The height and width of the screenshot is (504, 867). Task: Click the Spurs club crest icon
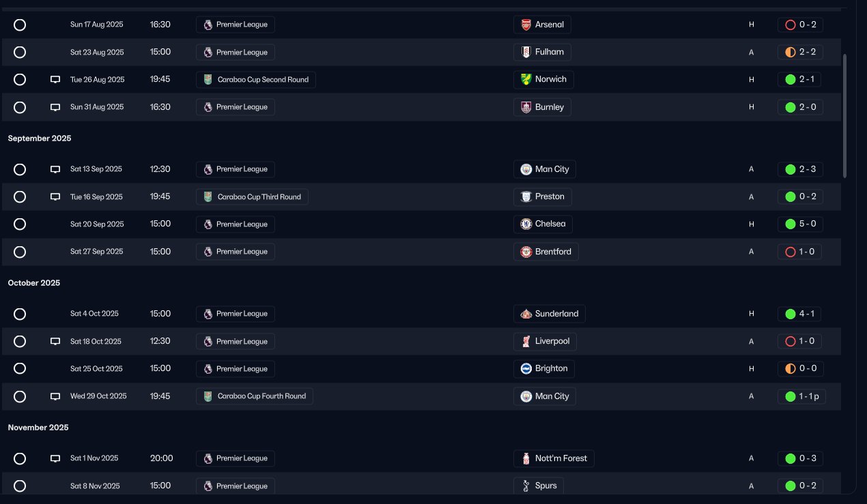(526, 486)
